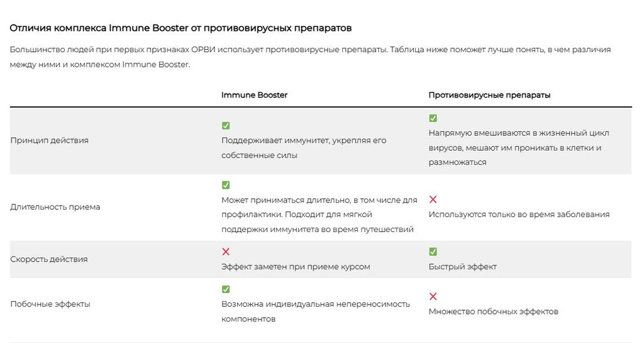The height and width of the screenshot is (344, 644).
Task: Click the green checkmark above 'Возможна индивидуальная непереносимость'
Action: pyautogui.click(x=226, y=289)
